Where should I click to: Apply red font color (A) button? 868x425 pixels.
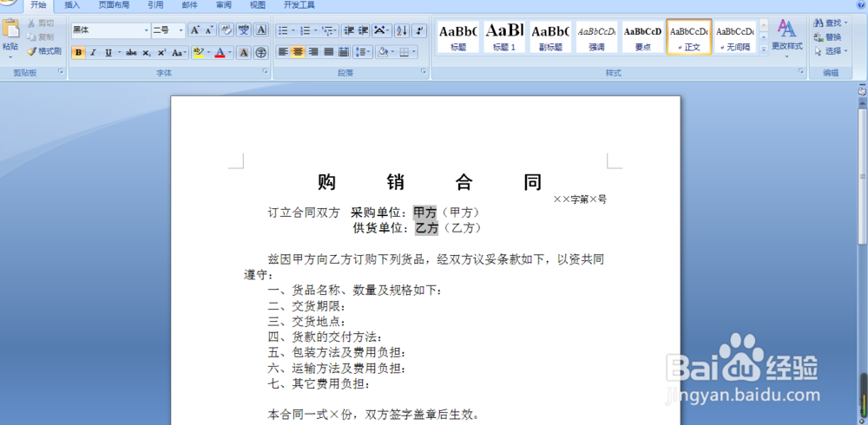[220, 53]
